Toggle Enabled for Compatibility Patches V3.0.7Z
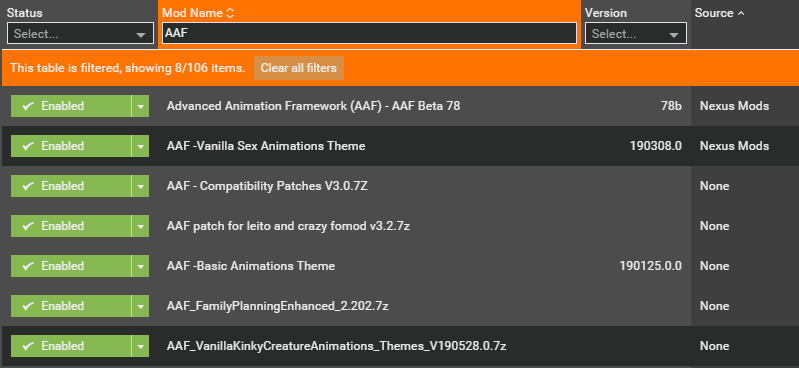The height and width of the screenshot is (368, 799). (71, 186)
